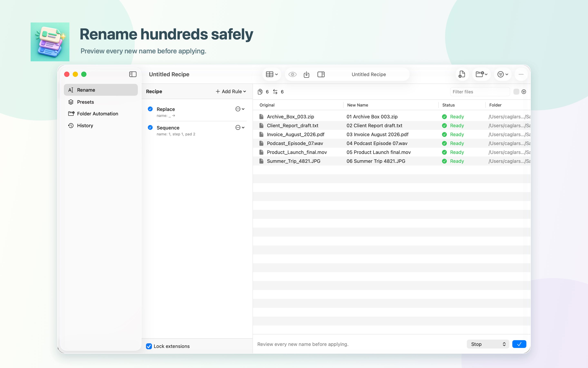Open the Sequence rule options menu
The image size is (588, 368).
tap(240, 128)
